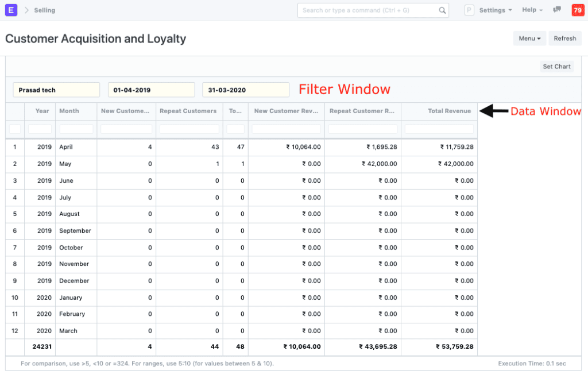Click the 31-03-2020 to date filter
This screenshot has width=588, height=374.
pos(246,90)
